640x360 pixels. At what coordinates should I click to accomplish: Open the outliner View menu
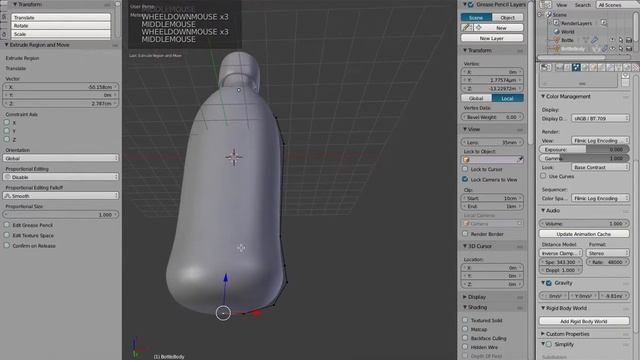[562, 5]
